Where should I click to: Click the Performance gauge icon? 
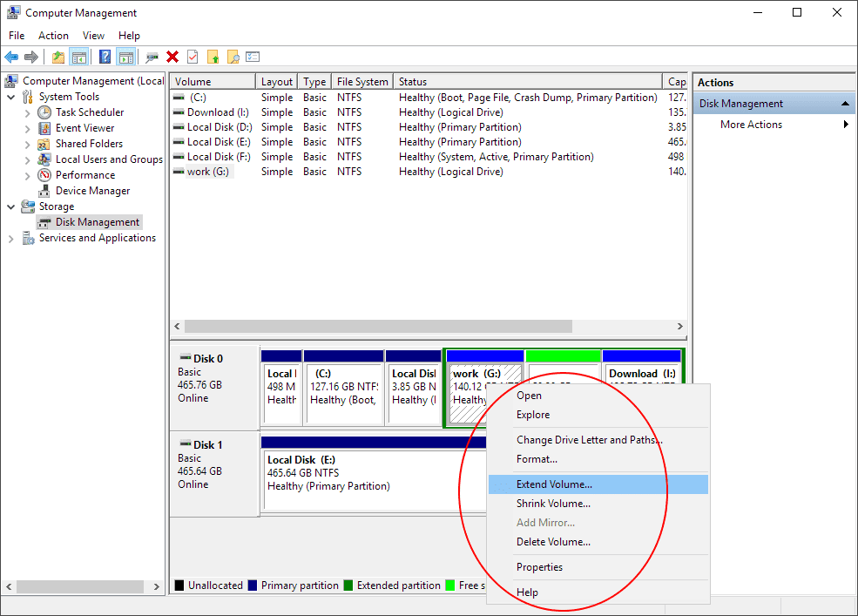pos(44,175)
